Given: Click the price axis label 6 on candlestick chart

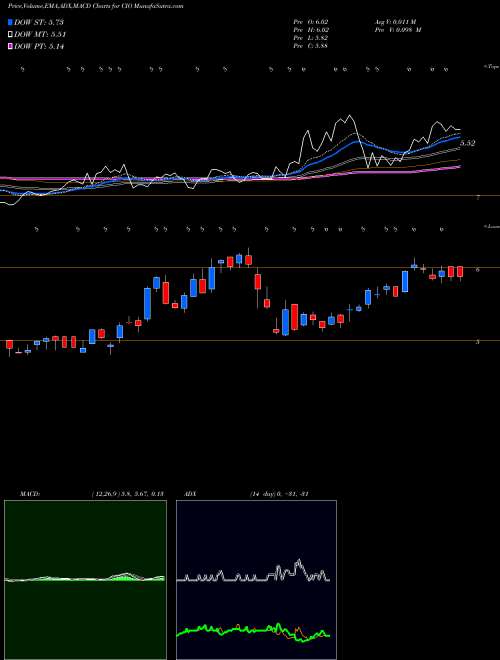Looking at the screenshot, I should (x=477, y=270).
